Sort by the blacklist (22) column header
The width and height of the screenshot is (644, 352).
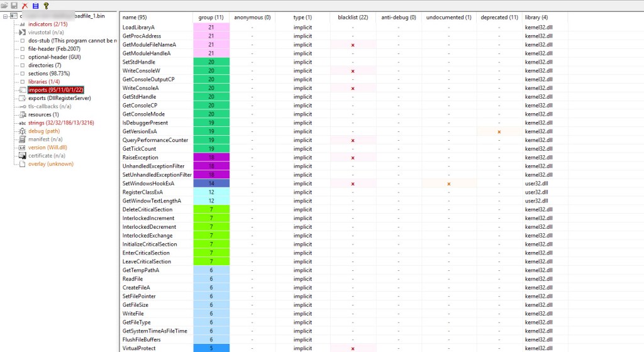352,17
